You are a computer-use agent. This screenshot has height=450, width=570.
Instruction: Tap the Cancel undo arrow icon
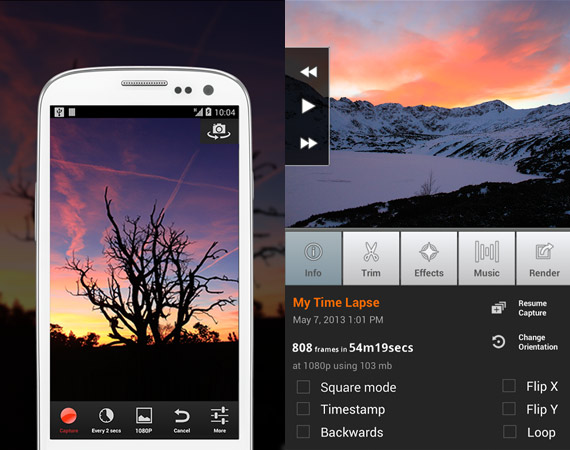182,416
